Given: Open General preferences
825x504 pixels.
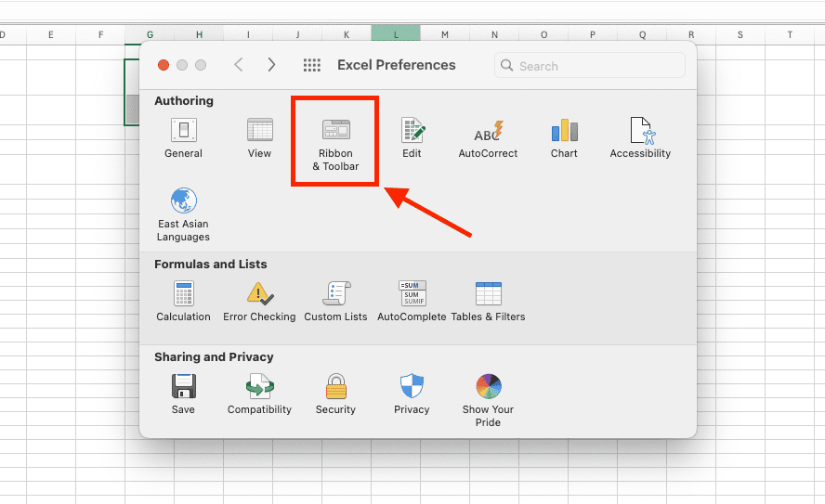Looking at the screenshot, I should click(183, 138).
